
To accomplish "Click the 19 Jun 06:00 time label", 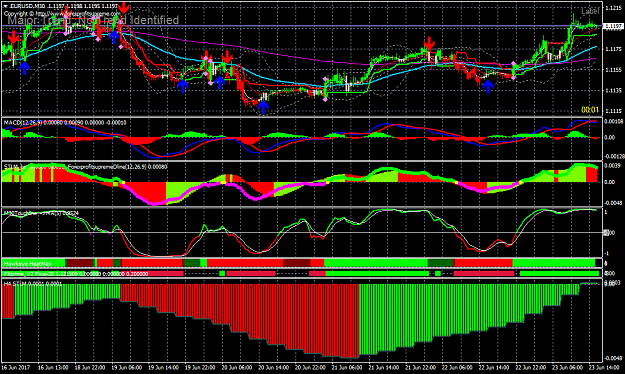I will (127, 367).
